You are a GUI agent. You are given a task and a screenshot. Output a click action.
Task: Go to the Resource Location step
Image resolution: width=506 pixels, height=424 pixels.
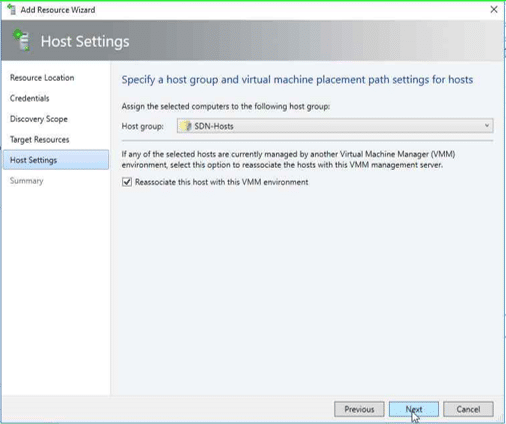coord(42,78)
